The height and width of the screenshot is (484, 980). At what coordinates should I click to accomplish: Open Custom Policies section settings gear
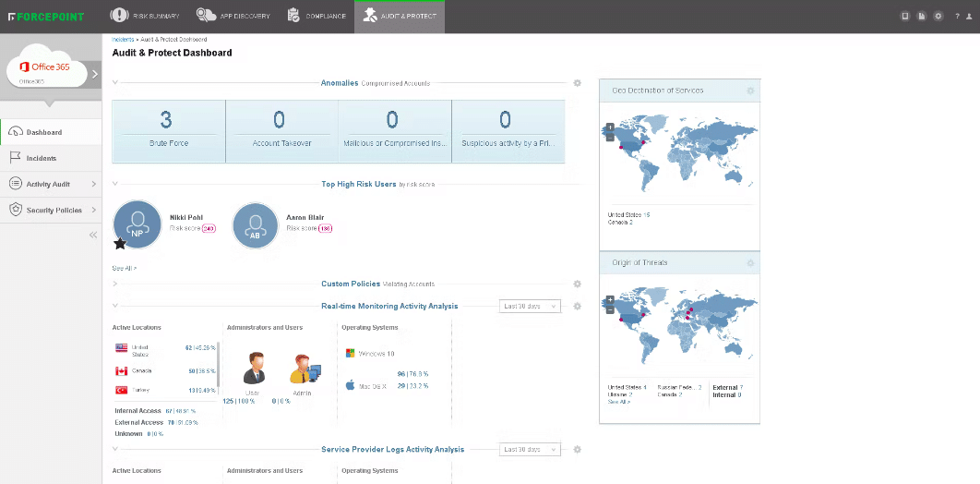tap(577, 284)
